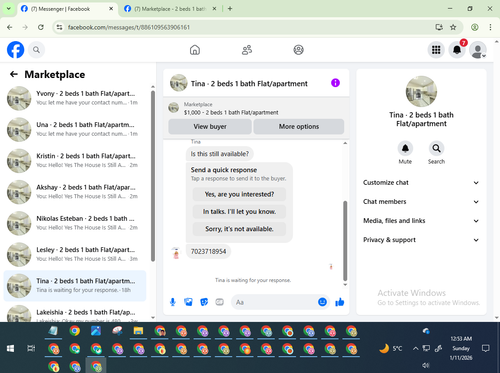This screenshot has width=500, height=373.
Task: Open Akshay conversation
Action: 75,192
